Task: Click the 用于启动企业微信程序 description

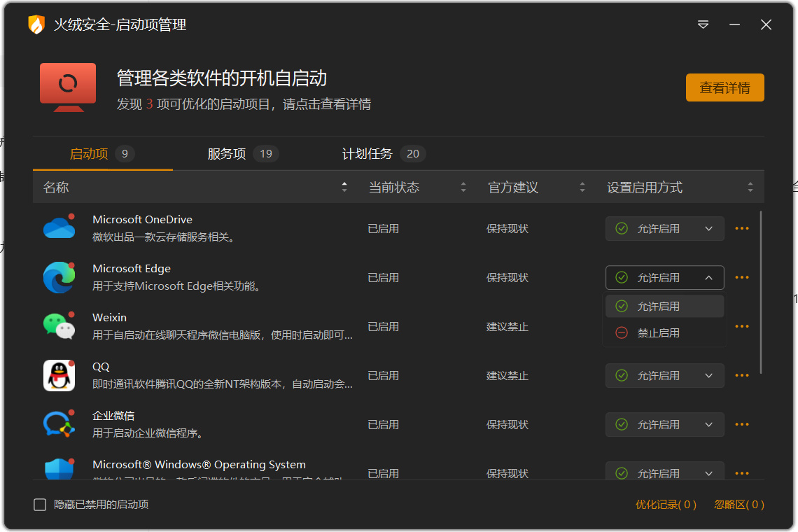Action: tap(148, 433)
